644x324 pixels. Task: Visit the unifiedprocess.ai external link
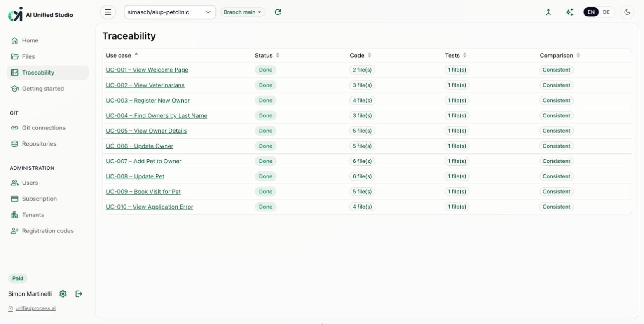35,308
